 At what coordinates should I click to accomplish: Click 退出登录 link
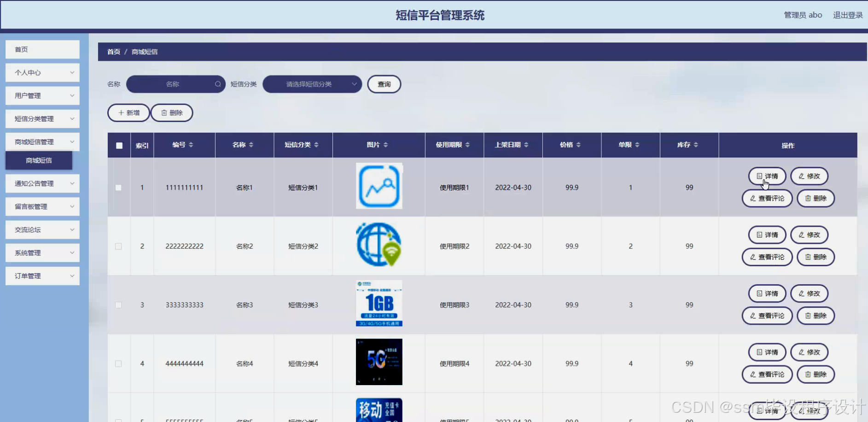tap(848, 15)
